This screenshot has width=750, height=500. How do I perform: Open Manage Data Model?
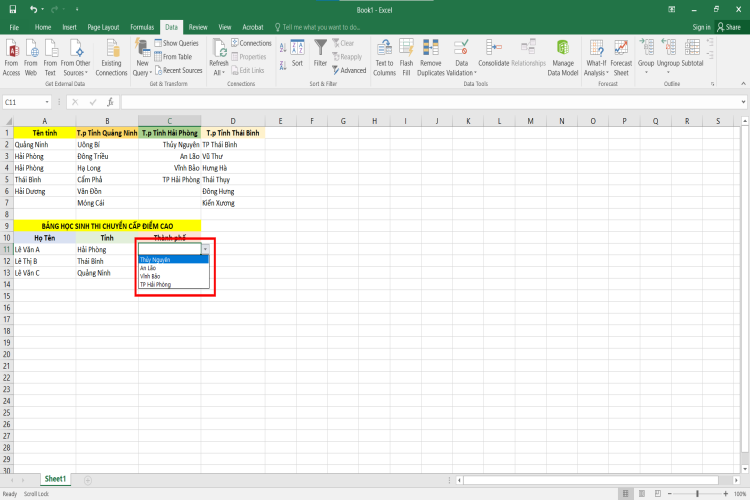563,57
